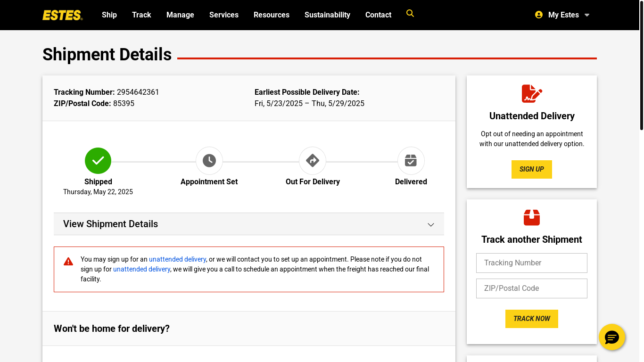
Task: Select the tracking number 2954642361
Action: pos(138,92)
